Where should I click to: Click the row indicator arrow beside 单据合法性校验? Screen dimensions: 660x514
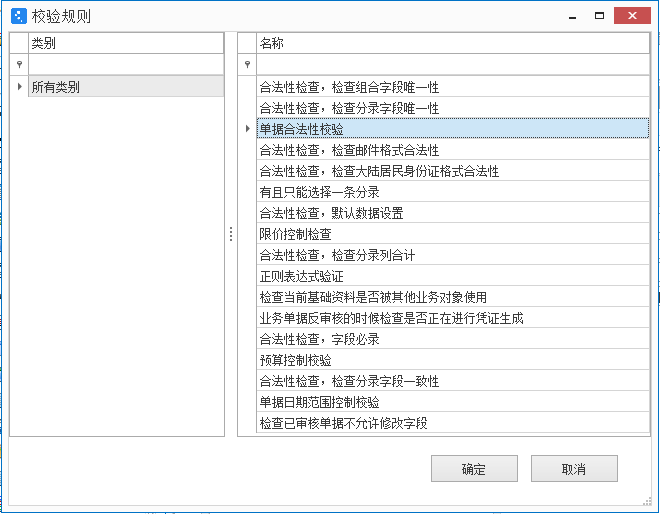click(x=247, y=129)
